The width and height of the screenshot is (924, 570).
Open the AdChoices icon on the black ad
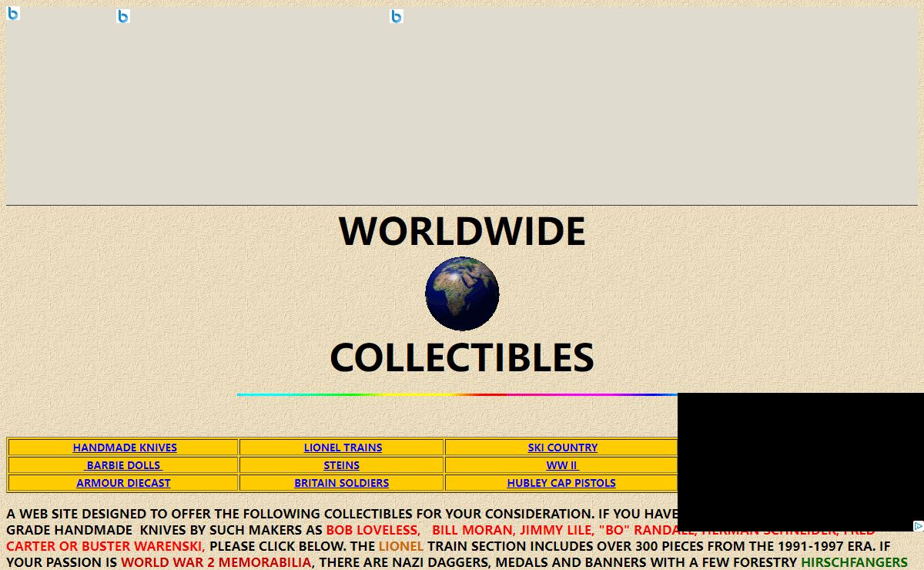[x=918, y=526]
